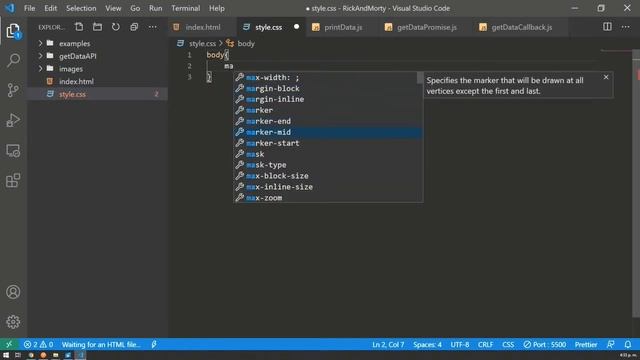Choose marker-start suggestion
The width and height of the screenshot is (640, 360).
pos(327,143)
